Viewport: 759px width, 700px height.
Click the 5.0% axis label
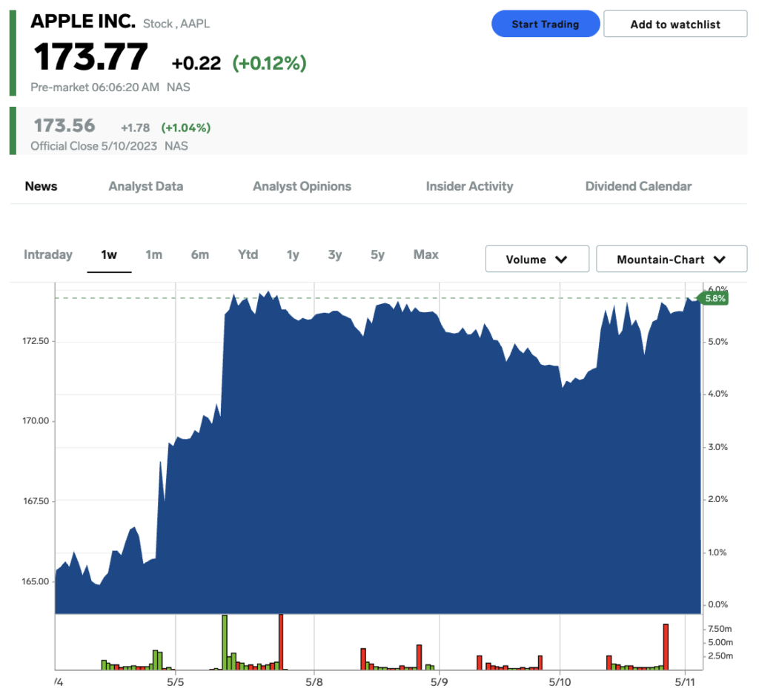[717, 342]
